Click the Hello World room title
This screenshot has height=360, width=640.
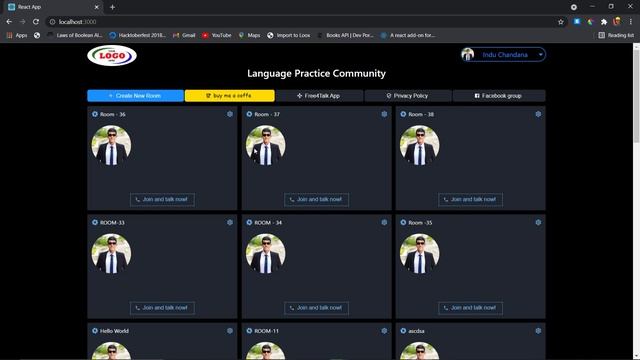pos(114,331)
